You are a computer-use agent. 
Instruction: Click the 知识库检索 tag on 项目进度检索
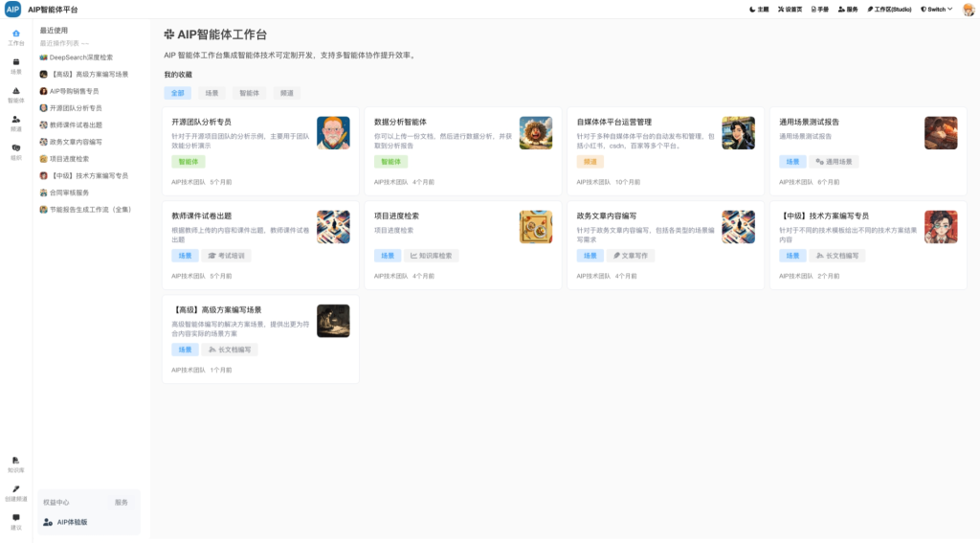(x=433, y=256)
